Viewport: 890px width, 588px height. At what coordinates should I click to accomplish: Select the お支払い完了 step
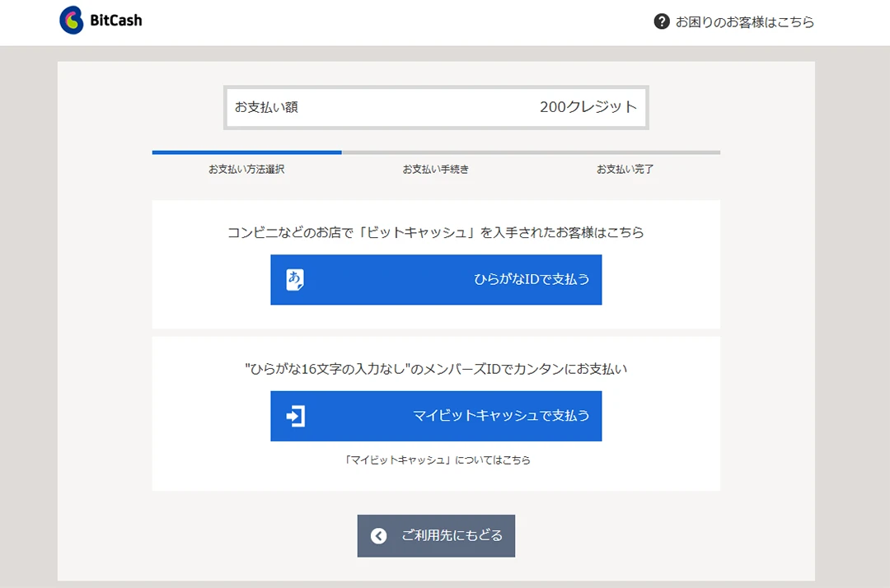625,169
